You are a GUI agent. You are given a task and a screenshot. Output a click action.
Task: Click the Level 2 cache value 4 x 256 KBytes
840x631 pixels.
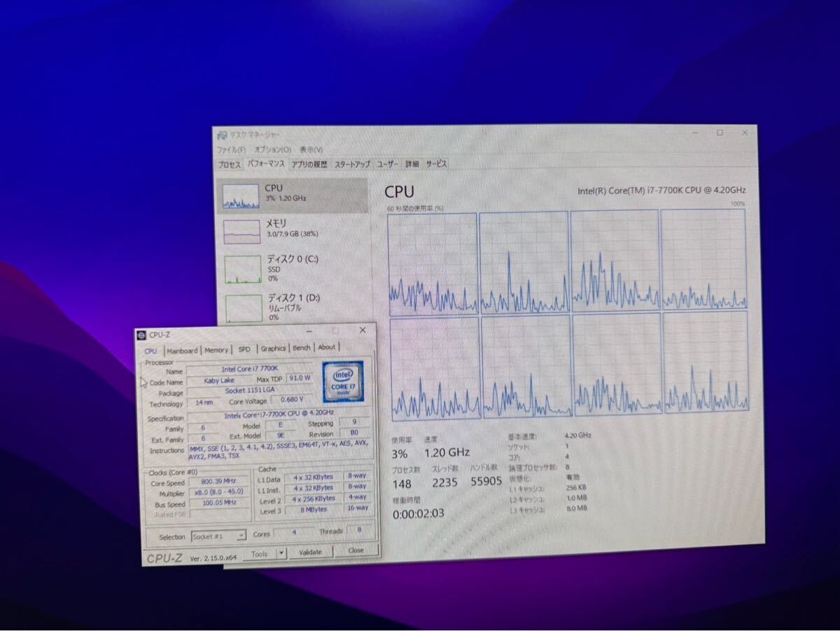pyautogui.click(x=314, y=498)
